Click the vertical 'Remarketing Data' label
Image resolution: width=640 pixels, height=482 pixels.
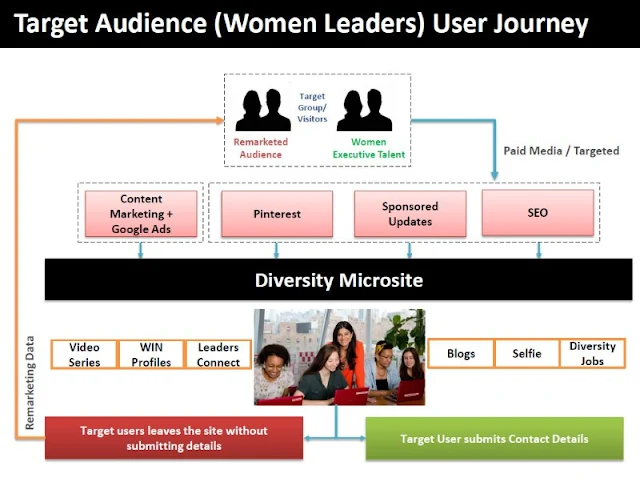[30, 382]
